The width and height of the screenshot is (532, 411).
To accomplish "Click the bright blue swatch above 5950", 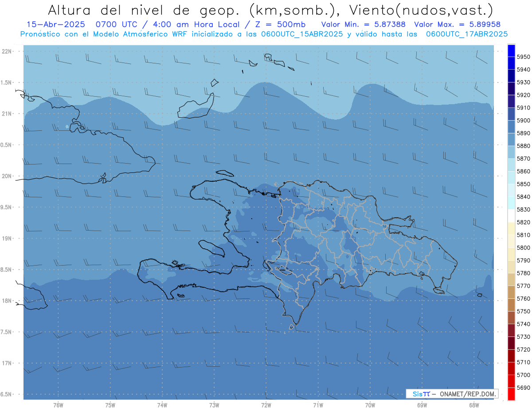I will click(x=511, y=51).
